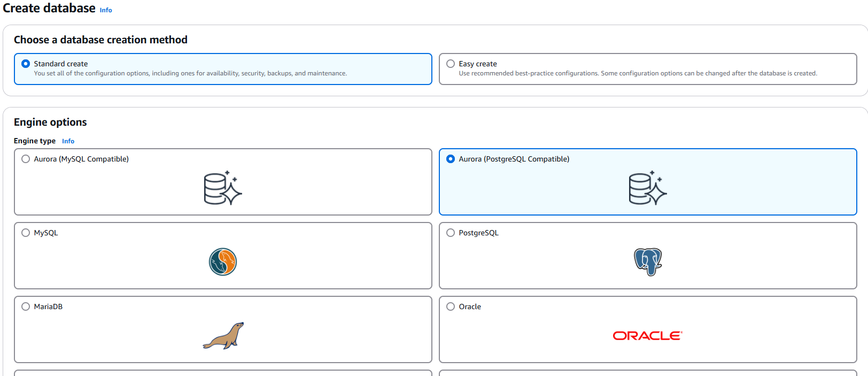Click 'Choose a database creation method' heading
Image resolution: width=868 pixels, height=376 pixels.
coord(100,40)
